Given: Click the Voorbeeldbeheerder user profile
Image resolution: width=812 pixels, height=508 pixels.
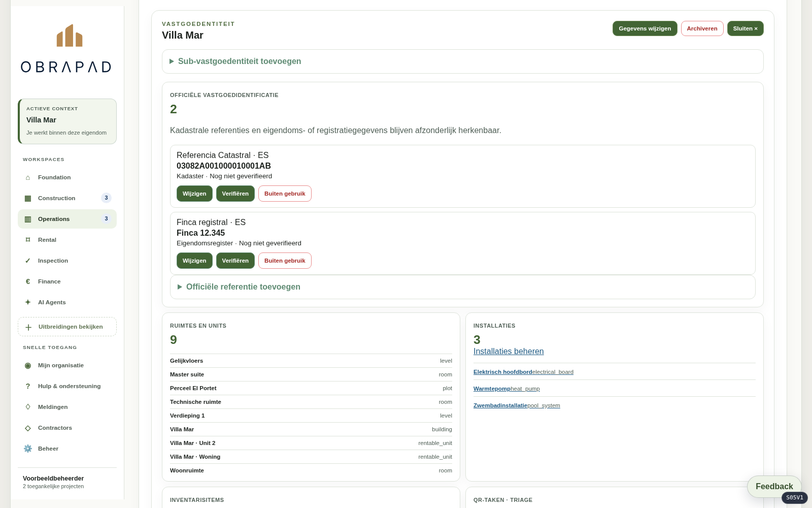Looking at the screenshot, I should tap(67, 482).
